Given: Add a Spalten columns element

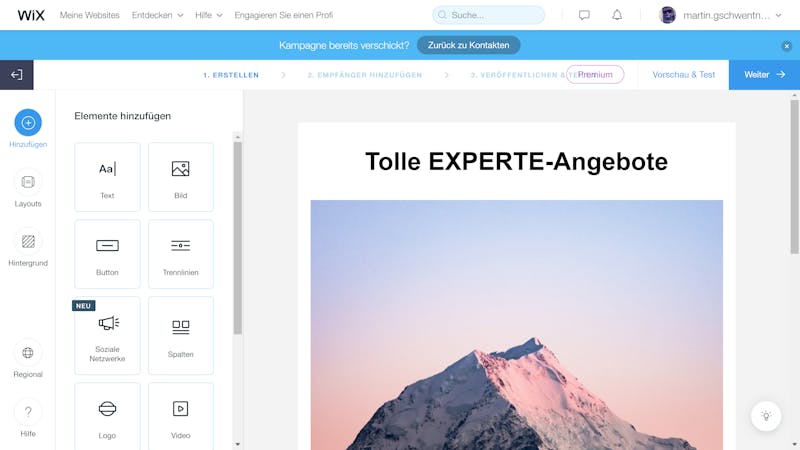Looking at the screenshot, I should (x=181, y=335).
